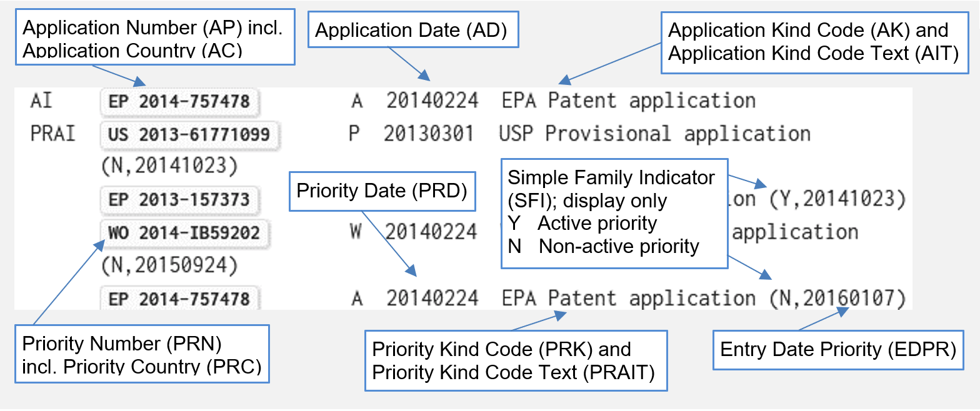Screen dimensions: 980x411
Task: Click the Priority Date (PRD) callout box
Action: click(x=382, y=191)
